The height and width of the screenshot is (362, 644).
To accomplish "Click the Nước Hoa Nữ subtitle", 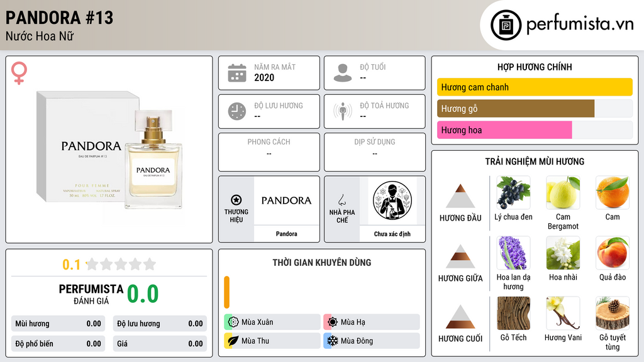I will (40, 36).
